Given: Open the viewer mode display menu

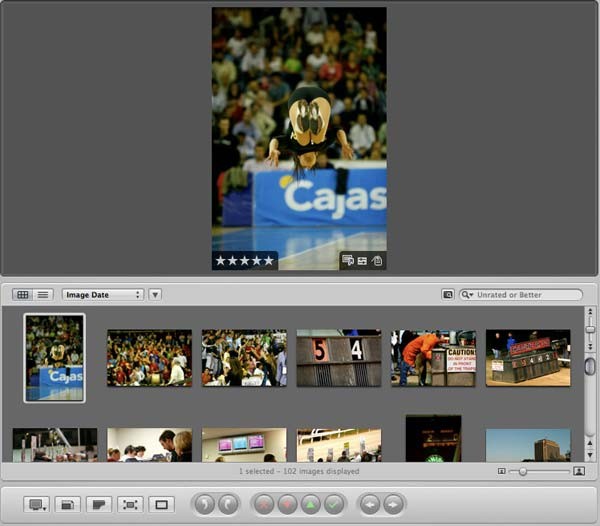Looking at the screenshot, I should click(36, 505).
